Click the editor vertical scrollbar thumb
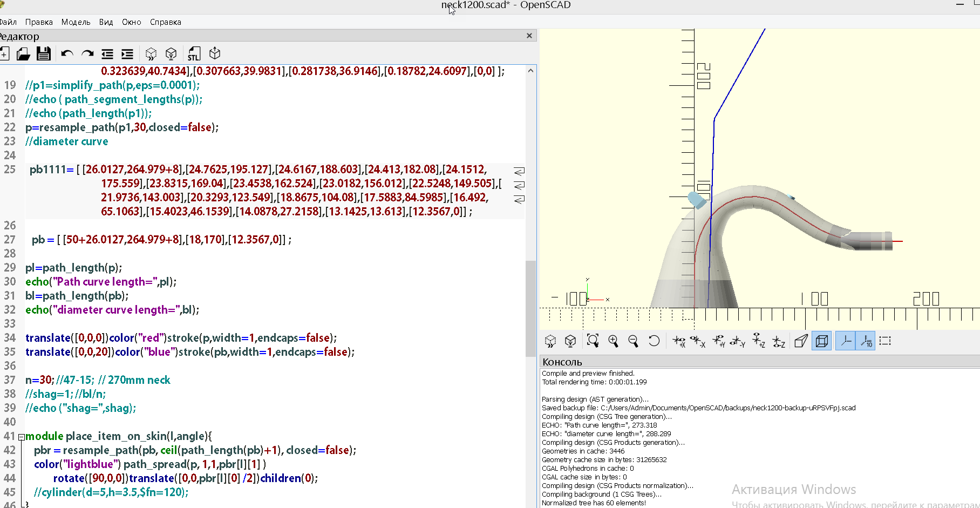Viewport: 980px width, 508px height. [x=530, y=308]
